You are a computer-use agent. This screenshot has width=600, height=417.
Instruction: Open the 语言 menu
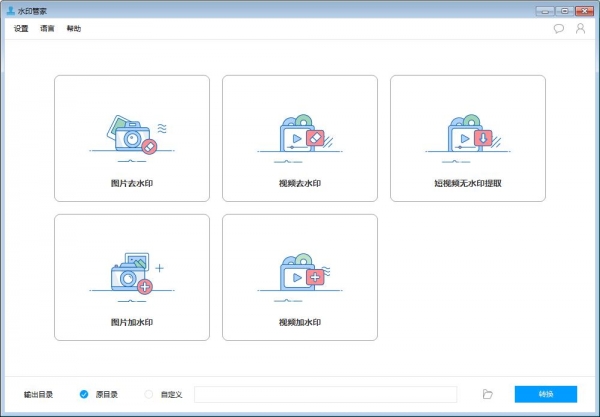(x=47, y=29)
